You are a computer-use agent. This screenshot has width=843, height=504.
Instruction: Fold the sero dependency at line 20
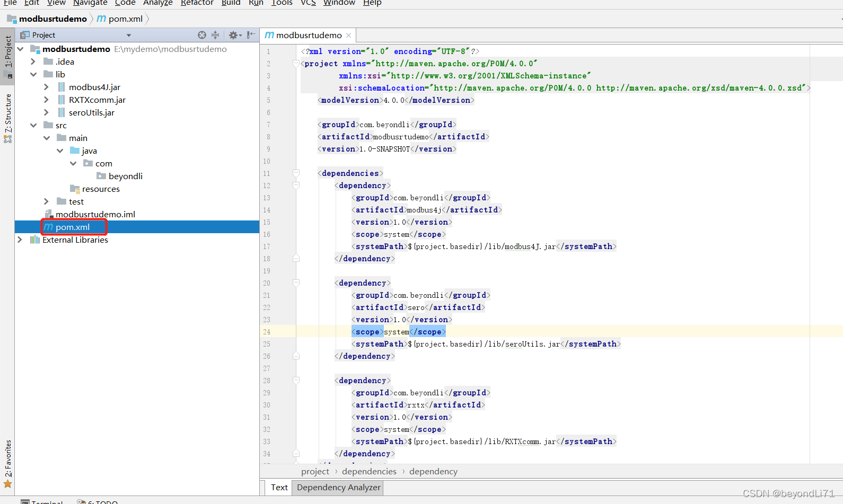click(x=296, y=283)
